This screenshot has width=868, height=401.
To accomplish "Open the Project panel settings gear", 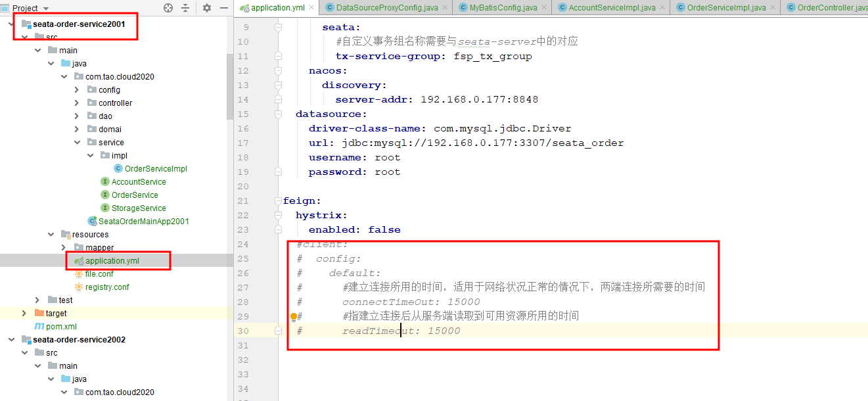I will pyautogui.click(x=206, y=8).
